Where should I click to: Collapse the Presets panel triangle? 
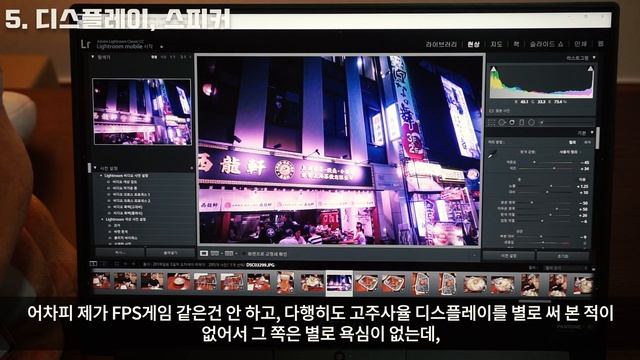click(x=95, y=168)
